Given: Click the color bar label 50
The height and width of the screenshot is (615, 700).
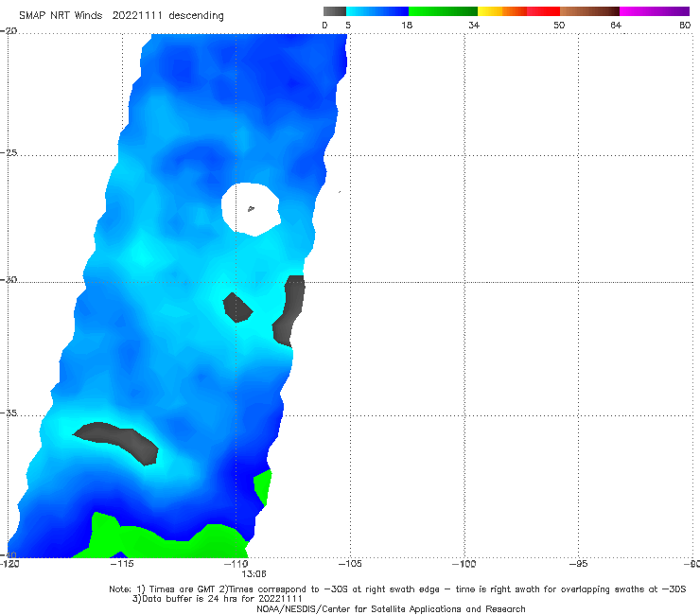Looking at the screenshot, I should (x=559, y=25).
